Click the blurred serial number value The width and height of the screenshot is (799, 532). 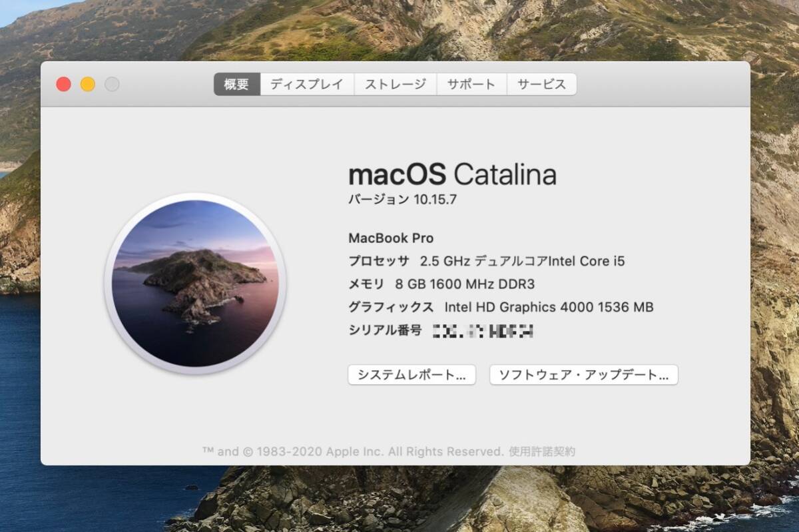484,330
